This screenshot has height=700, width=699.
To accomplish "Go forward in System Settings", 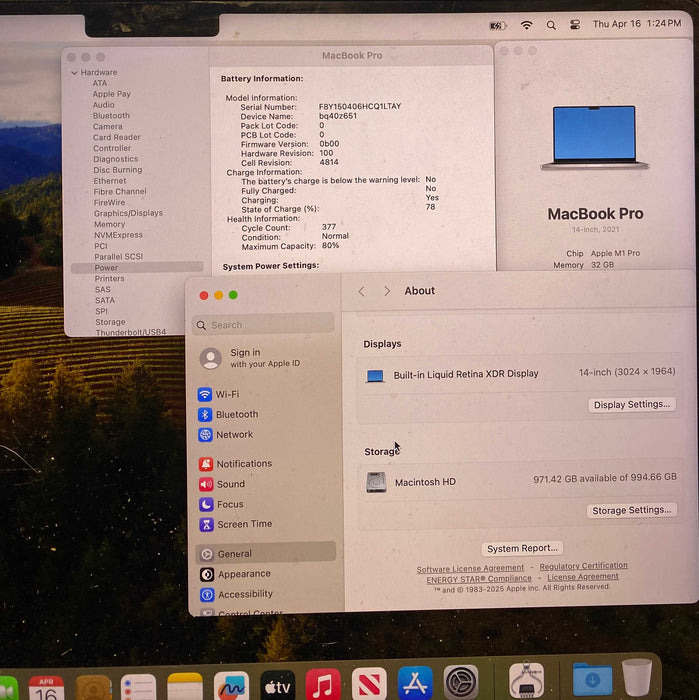I will click(387, 291).
